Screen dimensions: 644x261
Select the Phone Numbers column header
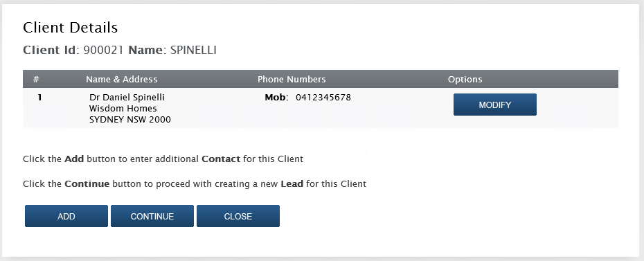(292, 79)
